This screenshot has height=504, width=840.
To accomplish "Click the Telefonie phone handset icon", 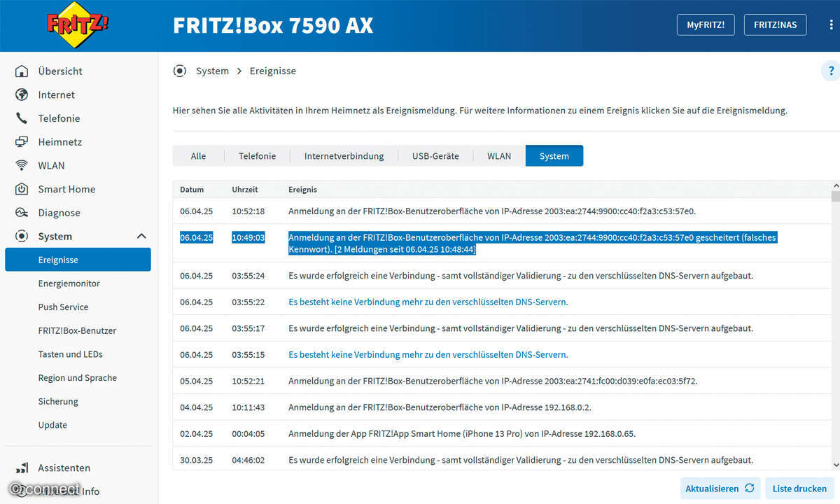I will tap(22, 118).
